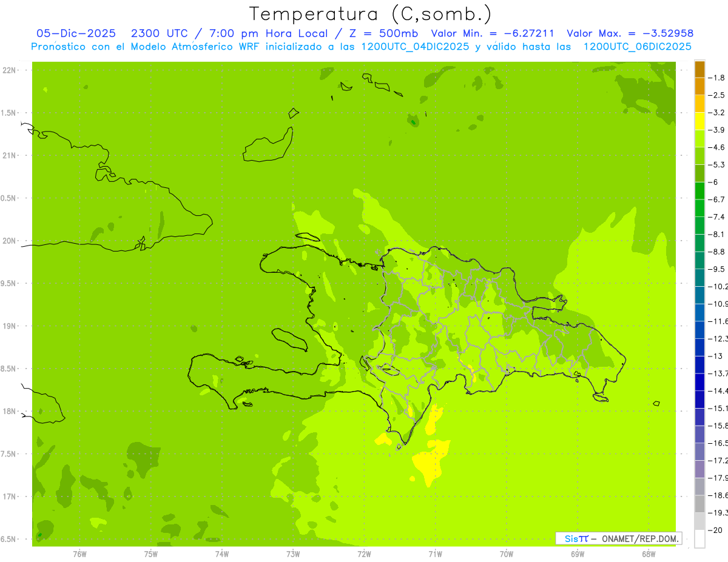This screenshot has height=562, width=728.
Task: Click the '-4.6' color bar value
Action: [x=718, y=147]
